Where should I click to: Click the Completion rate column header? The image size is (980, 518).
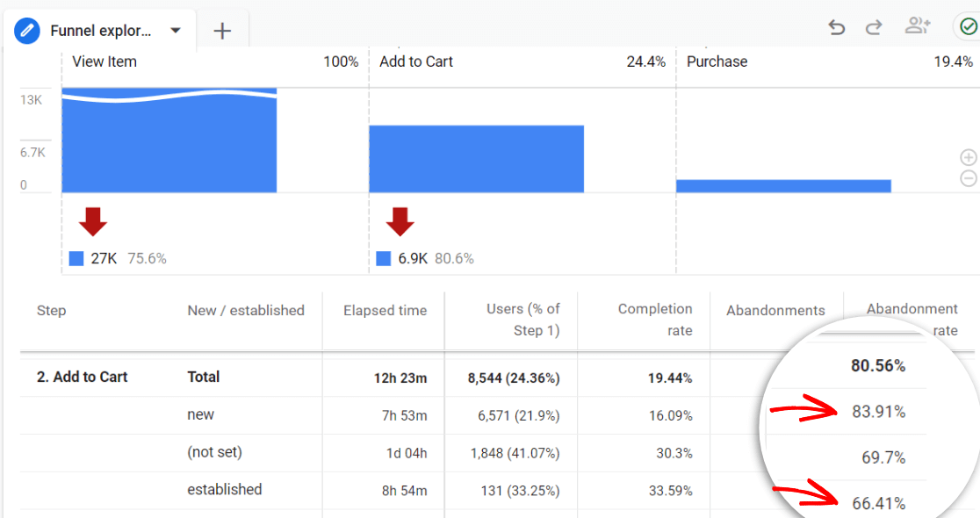(x=654, y=320)
